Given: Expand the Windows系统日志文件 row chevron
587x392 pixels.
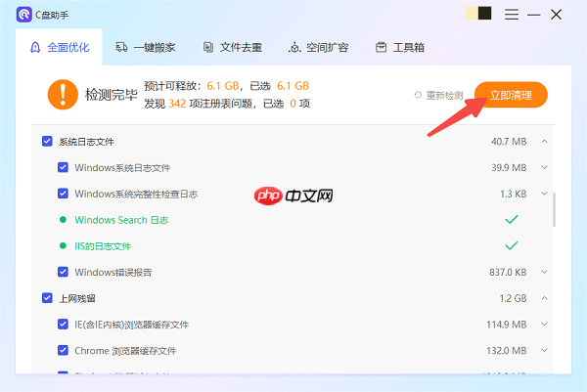Looking at the screenshot, I should pyautogui.click(x=544, y=167).
